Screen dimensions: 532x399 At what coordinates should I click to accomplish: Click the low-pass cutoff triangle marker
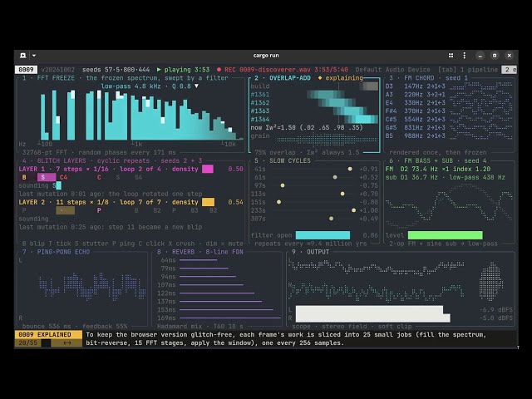(196, 86)
